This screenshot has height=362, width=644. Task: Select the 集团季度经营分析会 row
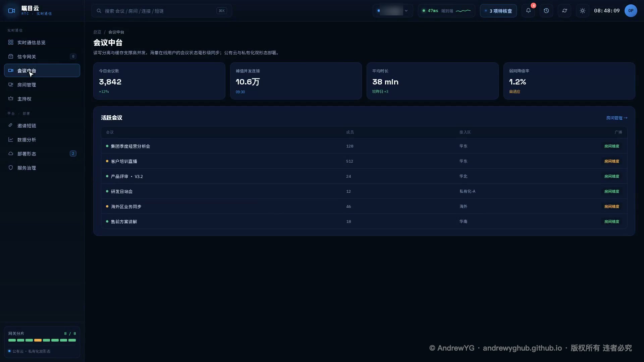click(364, 146)
